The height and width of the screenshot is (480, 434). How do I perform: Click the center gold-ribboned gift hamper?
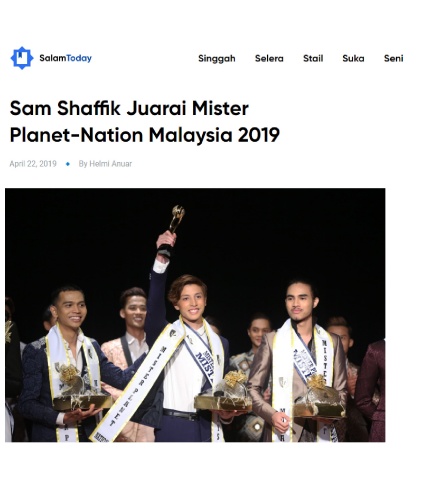tap(223, 392)
